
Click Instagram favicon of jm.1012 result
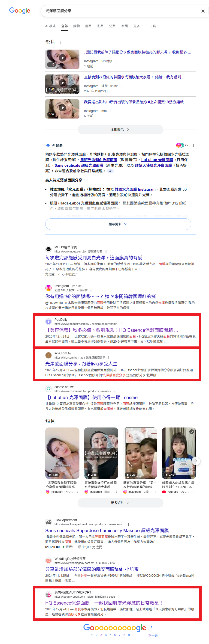coord(48,288)
